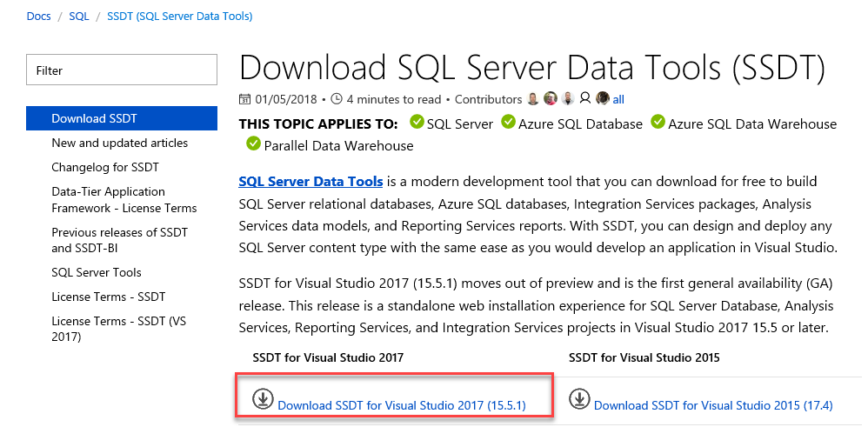Viewport: 868px width, 427px height.
Task: Open Changelog for SSDT in sidebar
Action: (105, 167)
